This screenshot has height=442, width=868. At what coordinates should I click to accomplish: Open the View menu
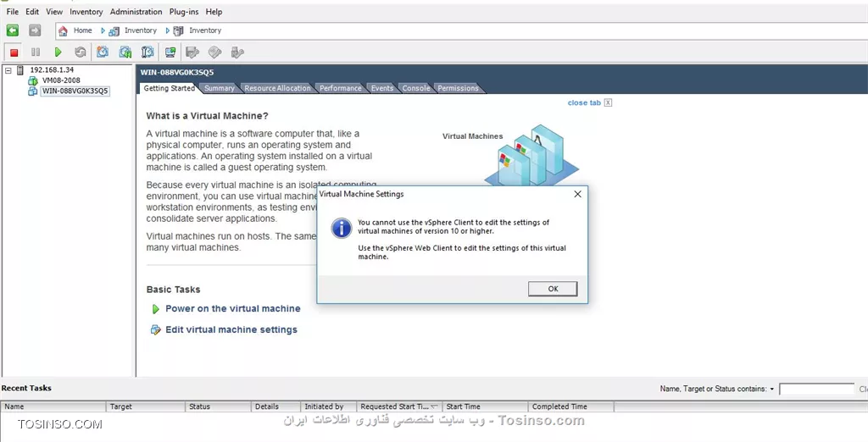click(x=54, y=12)
